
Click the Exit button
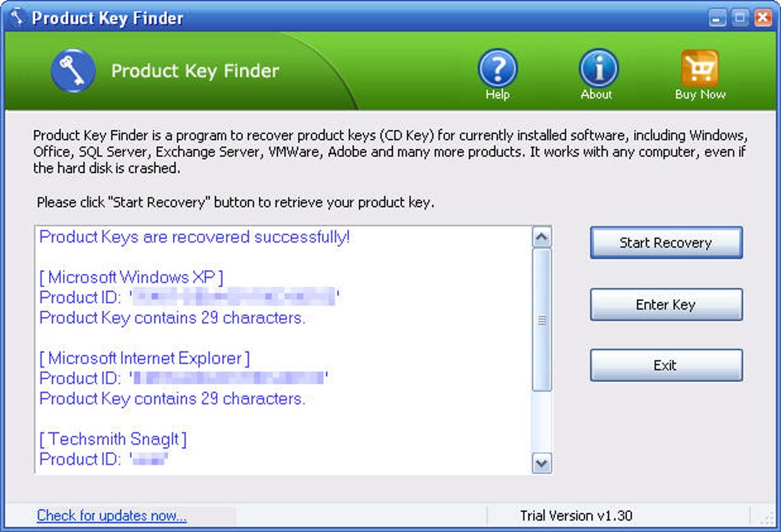(x=666, y=365)
